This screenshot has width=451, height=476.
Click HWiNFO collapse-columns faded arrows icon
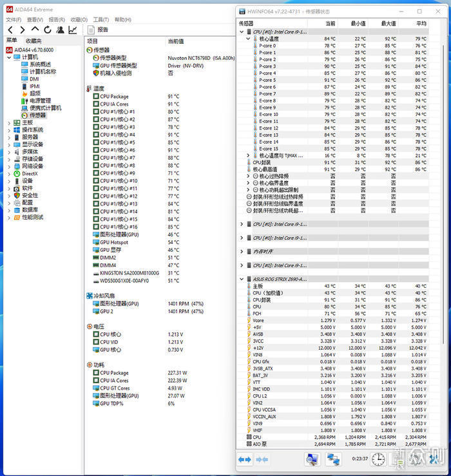tap(262, 460)
